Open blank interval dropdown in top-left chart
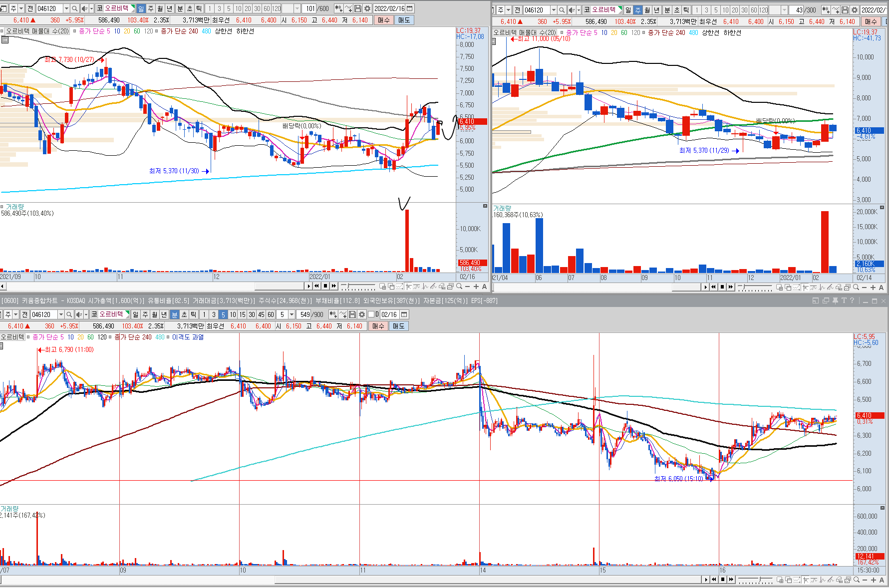The width and height of the screenshot is (889, 588). click(x=297, y=8)
